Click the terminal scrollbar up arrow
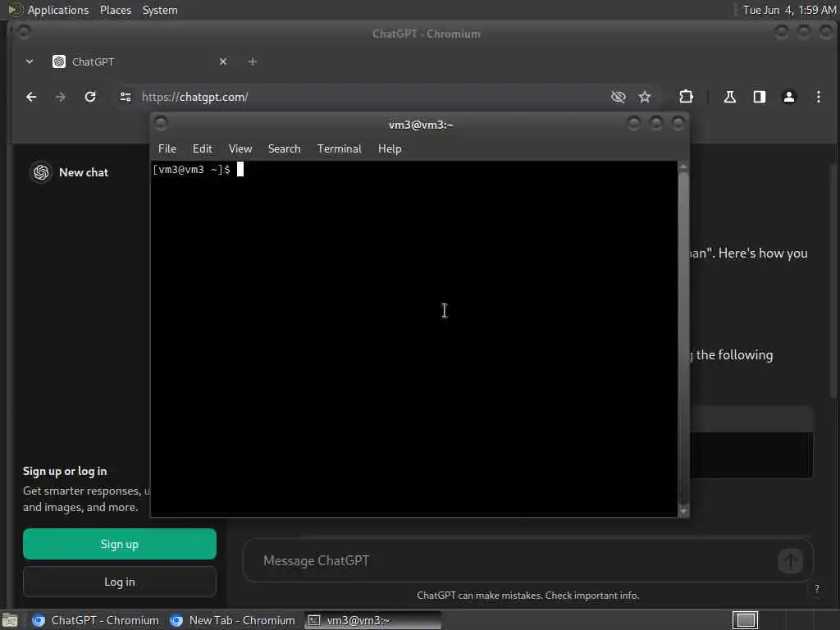The height and width of the screenshot is (630, 840). point(683,167)
